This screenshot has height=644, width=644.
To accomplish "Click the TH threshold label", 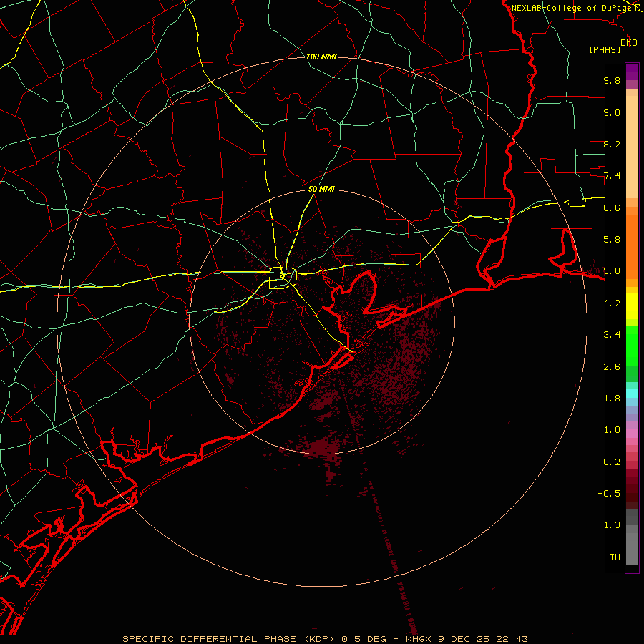I will pos(615,557).
